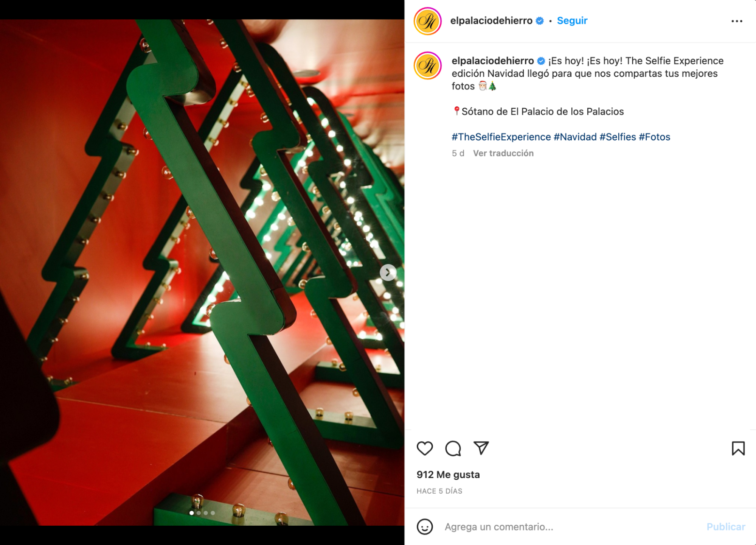Open the emoji picker smiley icon

[x=425, y=526]
